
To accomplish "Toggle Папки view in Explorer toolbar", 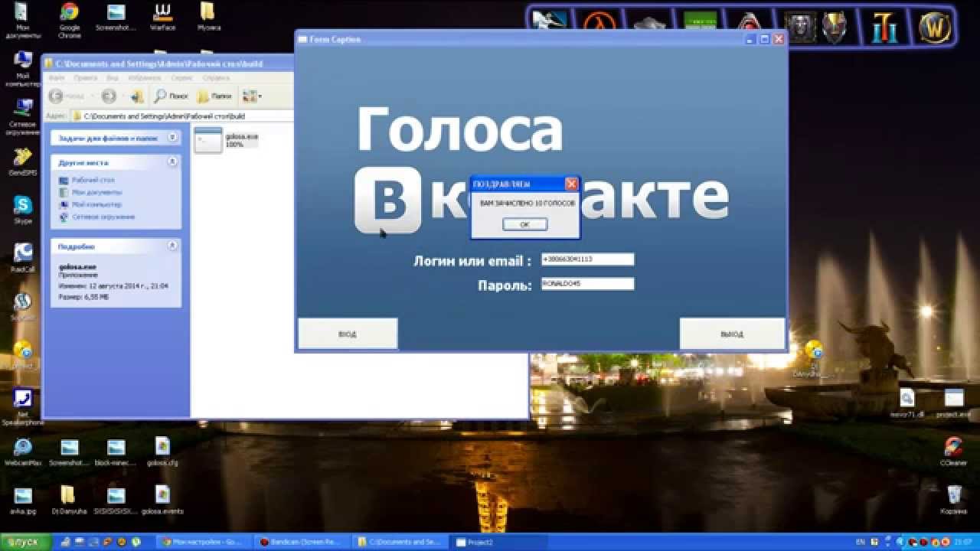I will 215,96.
